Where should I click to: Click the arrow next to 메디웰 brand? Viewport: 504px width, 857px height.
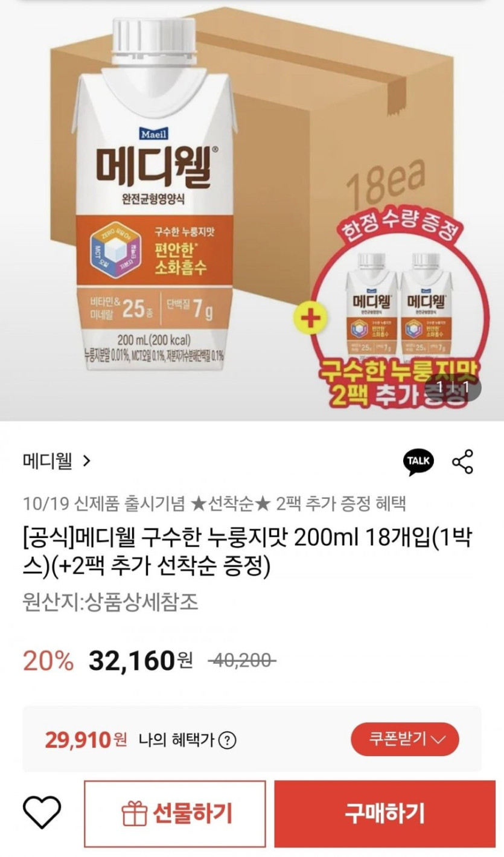(x=86, y=462)
